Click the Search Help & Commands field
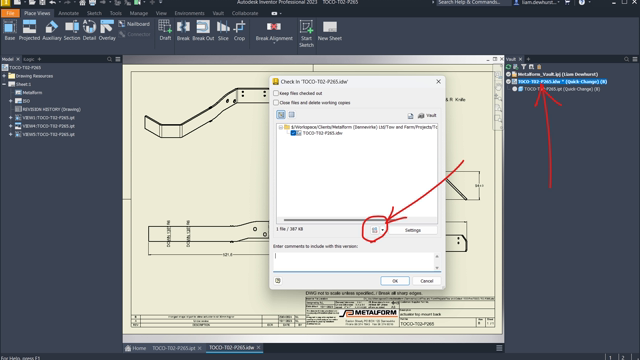The height and width of the screenshot is (360, 640). coord(473,2)
